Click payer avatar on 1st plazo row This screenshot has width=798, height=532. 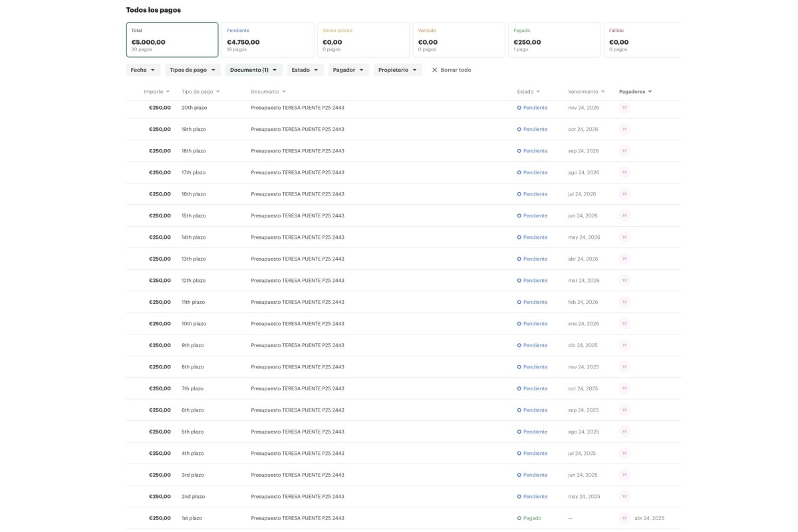click(x=624, y=518)
